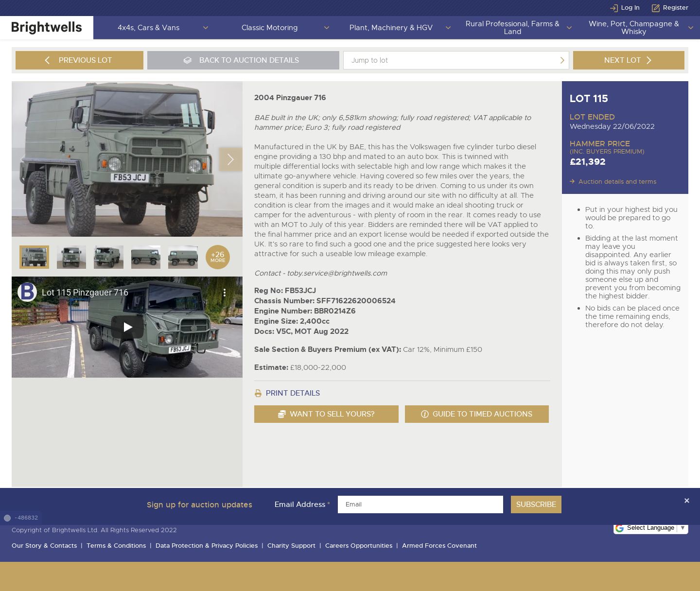This screenshot has width=700, height=591.
Task: Click the 'Reg No: FB53JCJ' text
Action: (285, 291)
